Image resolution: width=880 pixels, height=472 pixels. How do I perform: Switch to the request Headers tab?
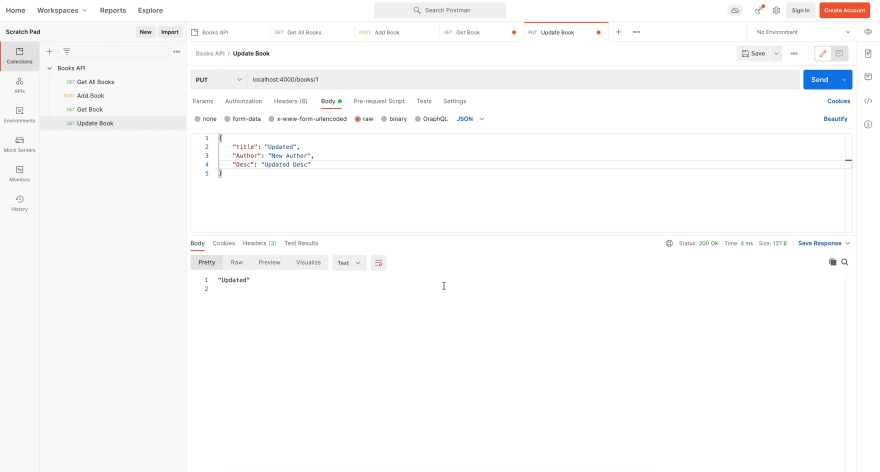click(x=290, y=101)
